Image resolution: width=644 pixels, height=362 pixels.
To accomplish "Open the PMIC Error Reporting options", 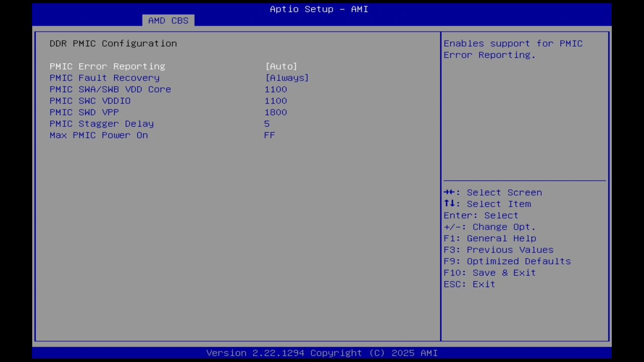I will point(107,66).
